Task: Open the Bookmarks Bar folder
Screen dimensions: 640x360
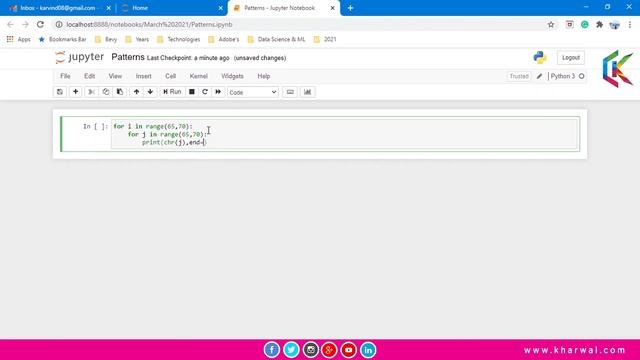Action: click(62, 39)
